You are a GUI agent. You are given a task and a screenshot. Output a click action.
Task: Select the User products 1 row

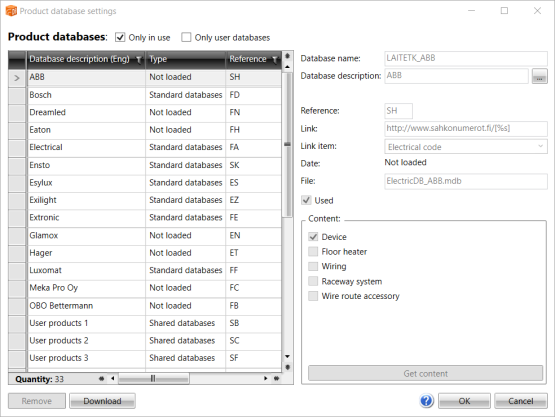coord(145,323)
